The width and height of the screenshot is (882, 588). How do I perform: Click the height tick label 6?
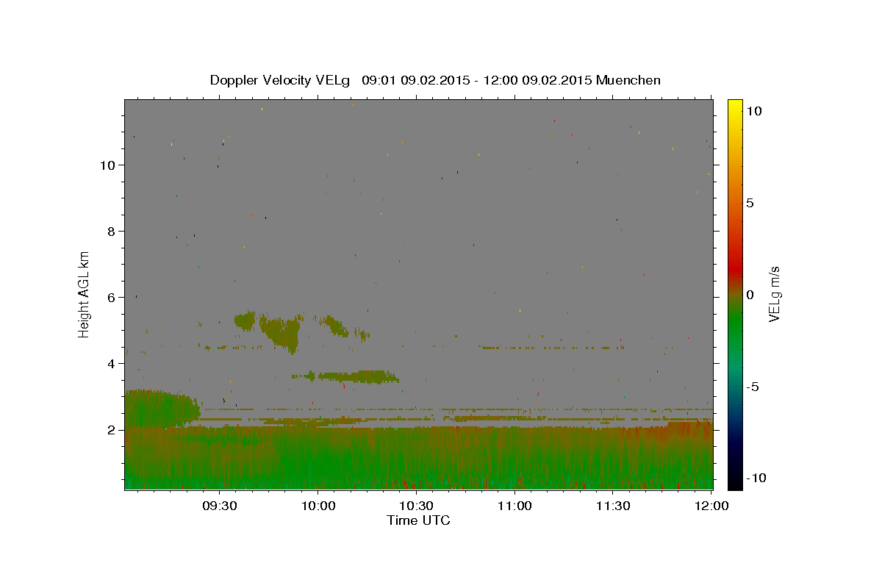pyautogui.click(x=112, y=297)
